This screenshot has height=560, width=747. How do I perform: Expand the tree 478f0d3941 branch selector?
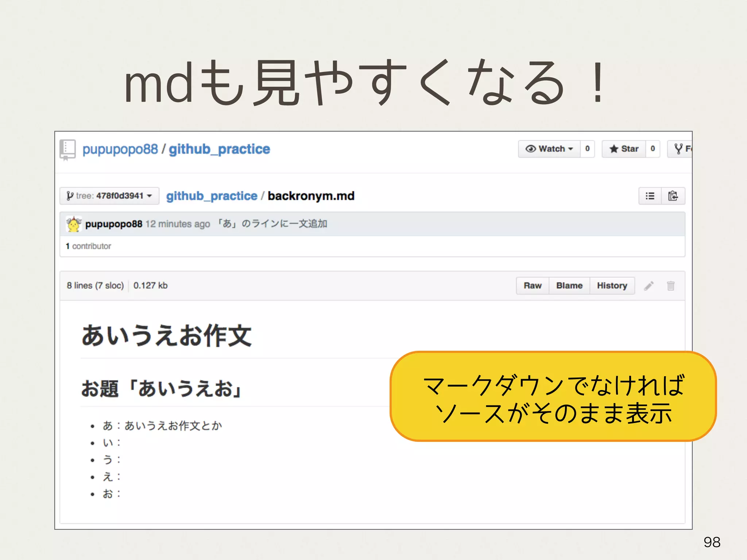point(109,196)
